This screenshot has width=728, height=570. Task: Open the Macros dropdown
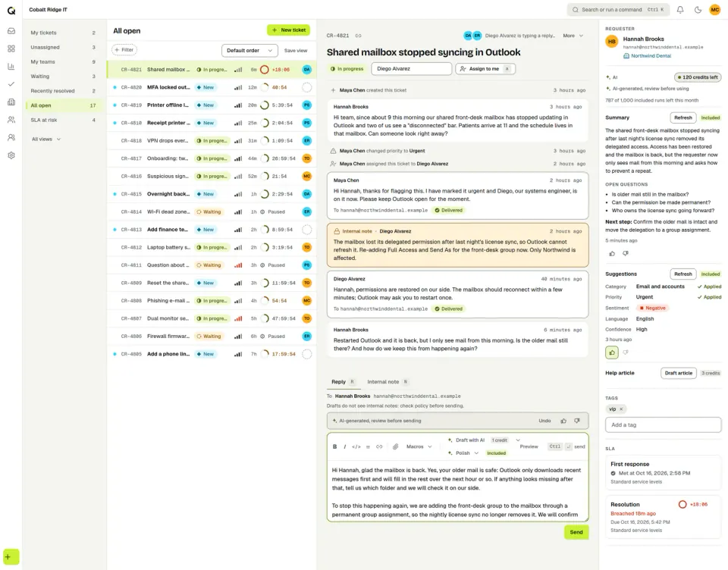click(x=419, y=446)
